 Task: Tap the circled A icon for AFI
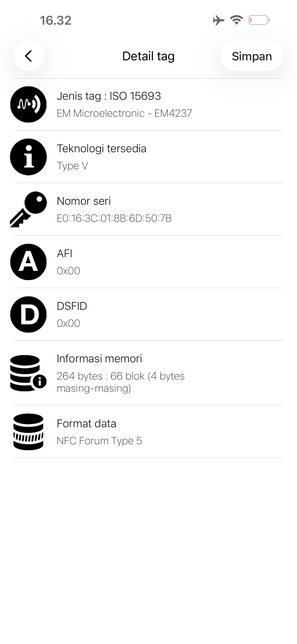(x=29, y=262)
